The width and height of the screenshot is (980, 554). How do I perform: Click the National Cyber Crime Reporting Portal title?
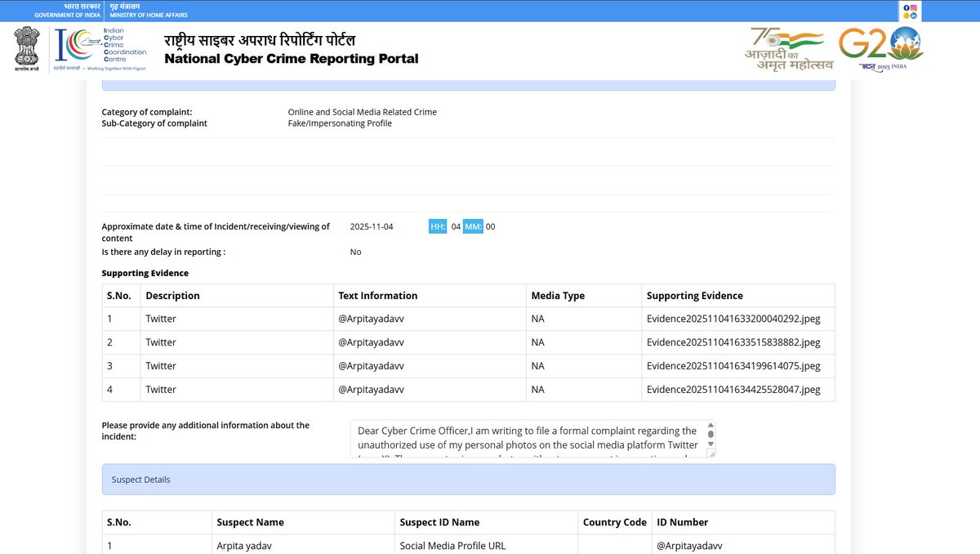(x=292, y=58)
